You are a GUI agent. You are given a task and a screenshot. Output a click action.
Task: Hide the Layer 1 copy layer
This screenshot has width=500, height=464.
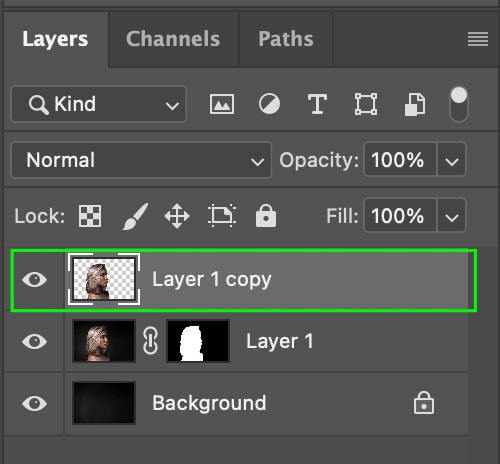[x=34, y=279]
